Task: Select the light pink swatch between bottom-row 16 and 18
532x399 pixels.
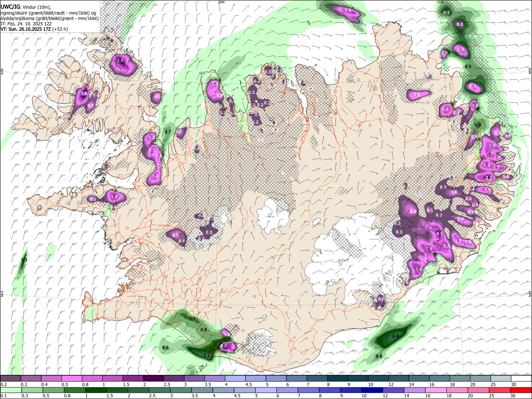Action: point(436,390)
